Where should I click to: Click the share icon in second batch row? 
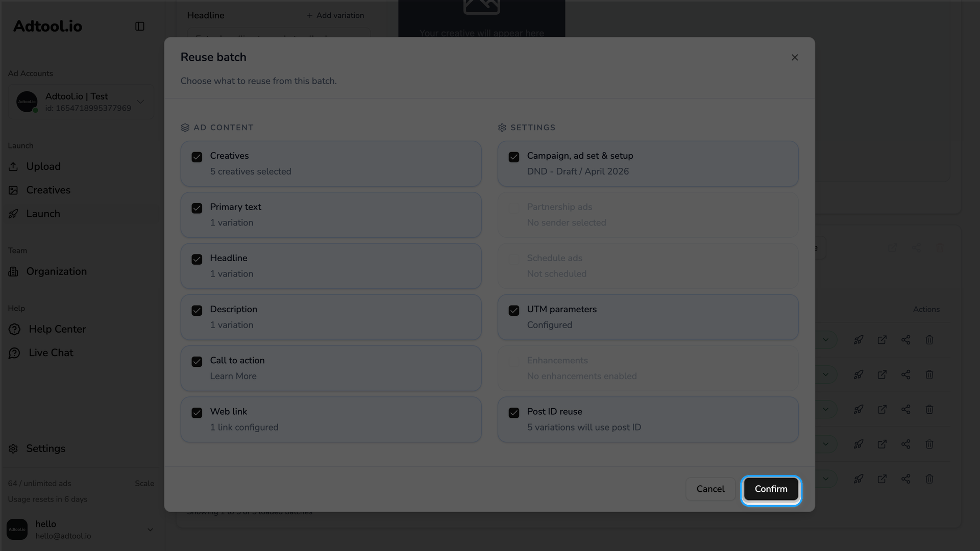pos(906,374)
